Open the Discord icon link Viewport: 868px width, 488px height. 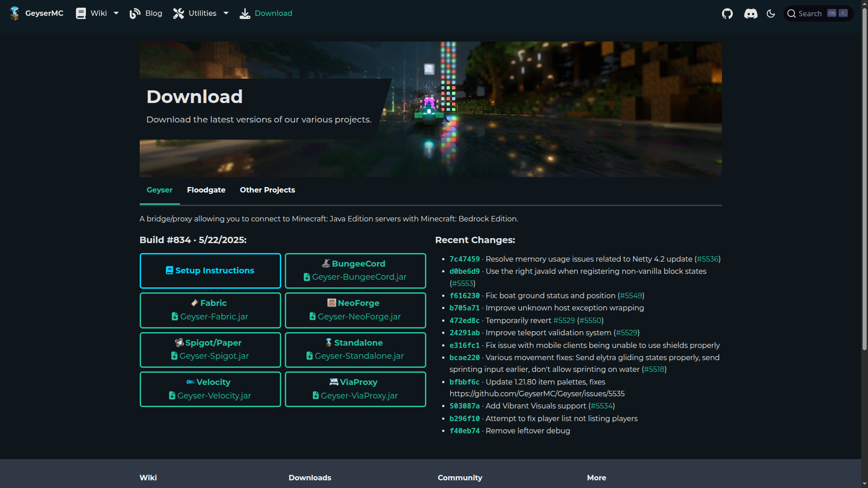tap(751, 14)
